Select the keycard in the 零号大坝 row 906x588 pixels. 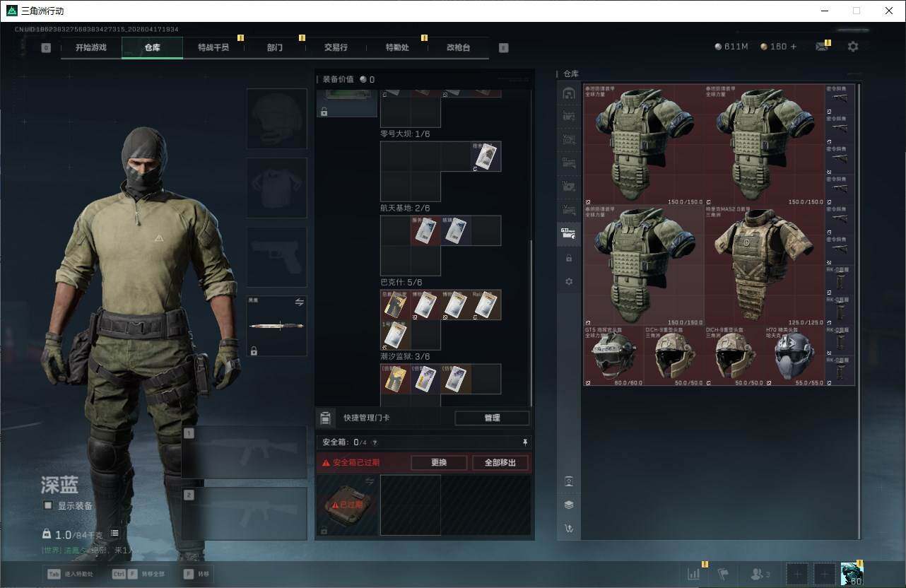coord(486,156)
